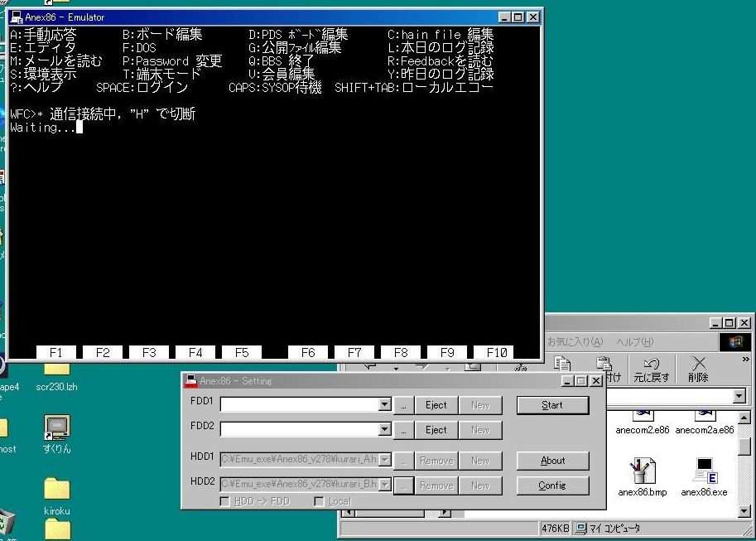Select the scr230.lzh desktop icon
The image size is (756, 541).
pyautogui.click(x=56, y=378)
